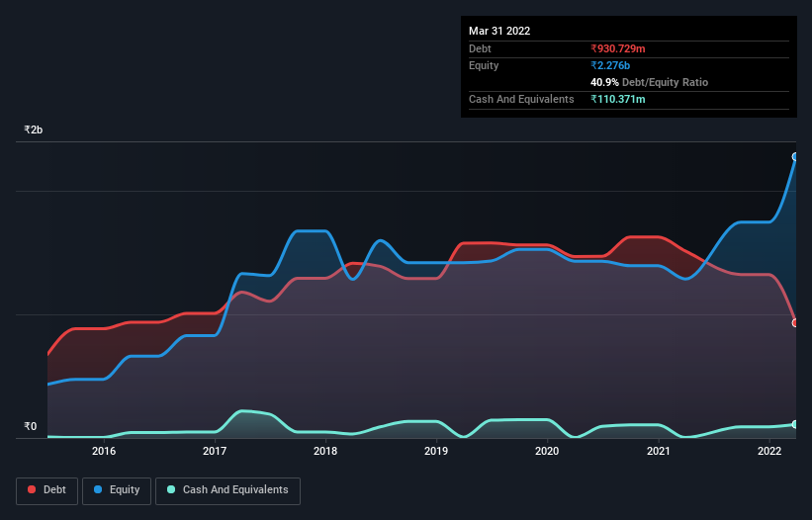
Task: Click the ₹110.371m cash value
Action: tap(618, 99)
